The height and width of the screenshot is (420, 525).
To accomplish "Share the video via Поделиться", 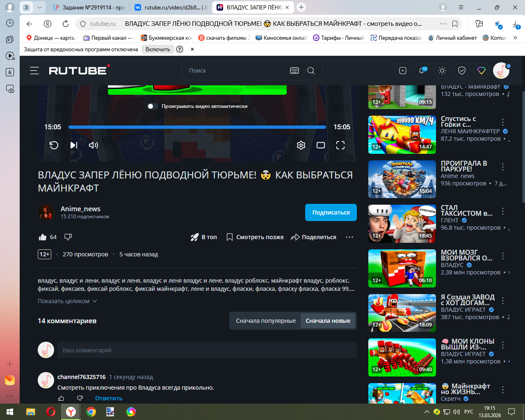I will 314,237.
